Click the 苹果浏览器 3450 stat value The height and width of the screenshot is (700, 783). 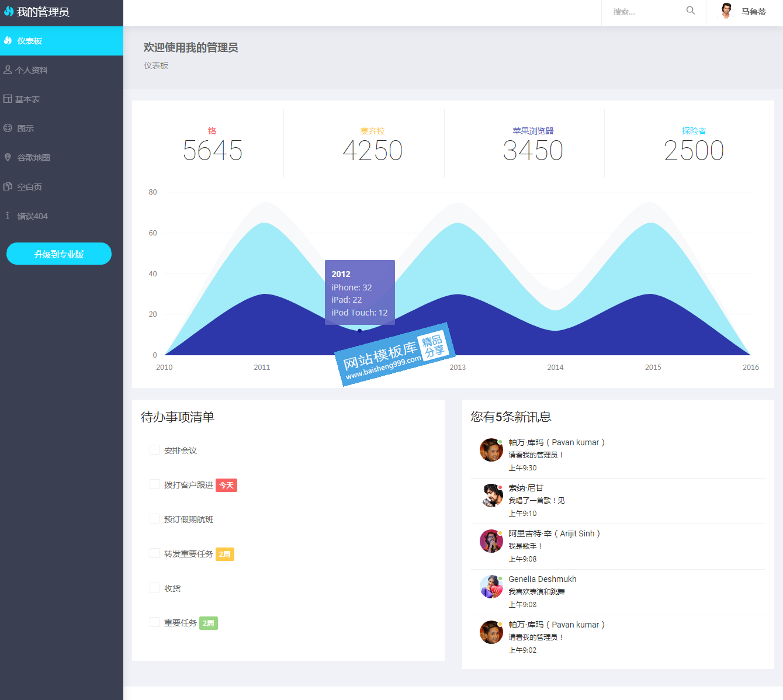pos(533,151)
